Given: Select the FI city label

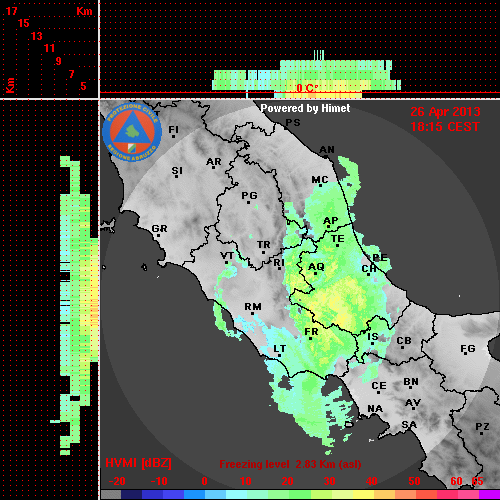Looking at the screenshot, I should pyautogui.click(x=174, y=129).
